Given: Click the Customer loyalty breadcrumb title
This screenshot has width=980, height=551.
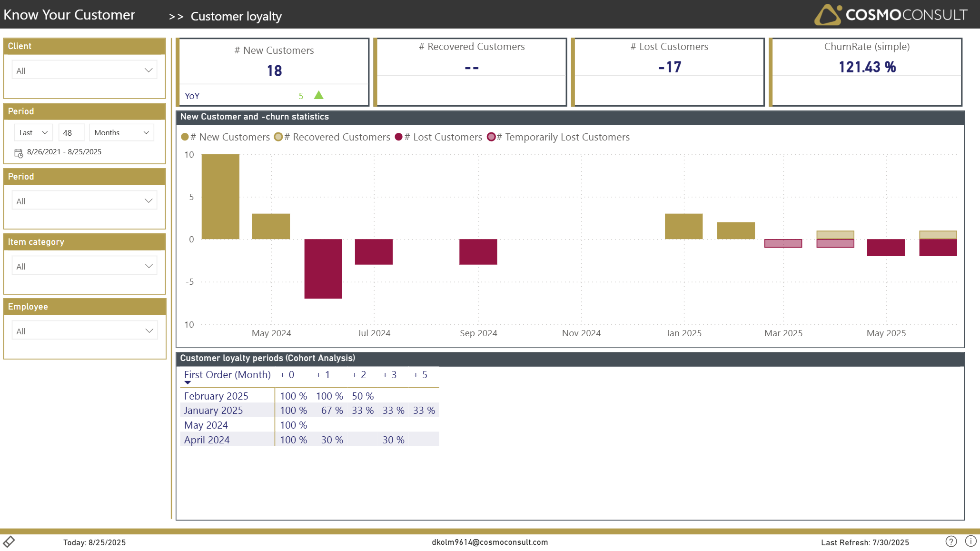Looking at the screenshot, I should click(x=236, y=16).
